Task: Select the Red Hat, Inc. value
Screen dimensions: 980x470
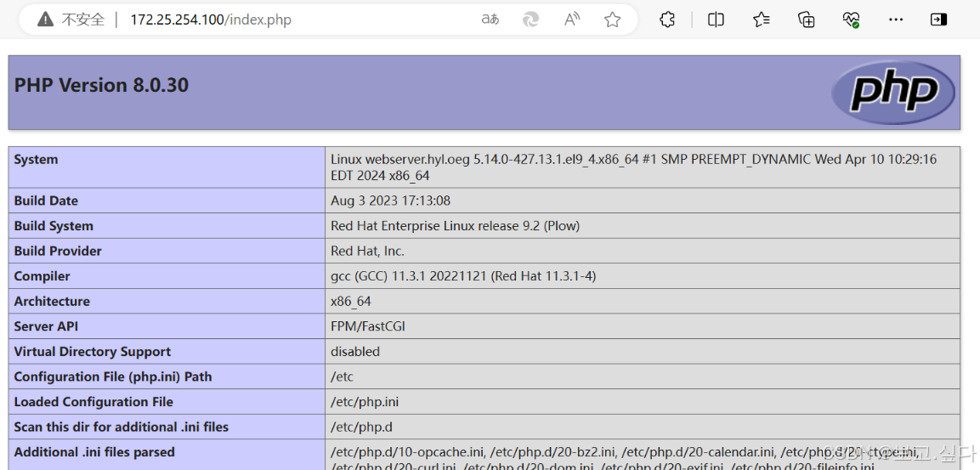Action: click(367, 251)
